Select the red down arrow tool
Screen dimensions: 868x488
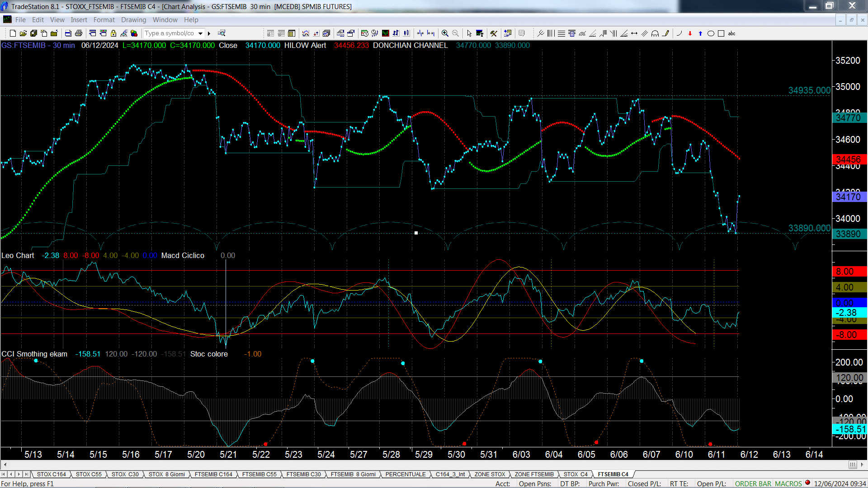690,33
